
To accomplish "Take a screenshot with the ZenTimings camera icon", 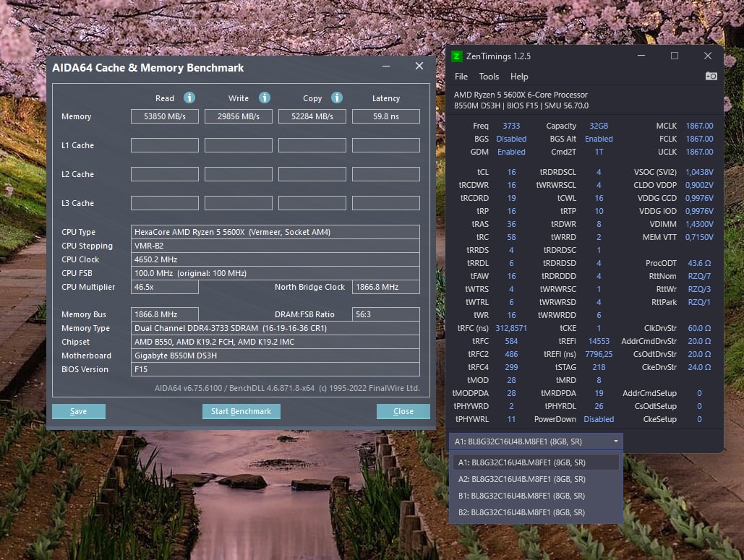I will point(711,77).
